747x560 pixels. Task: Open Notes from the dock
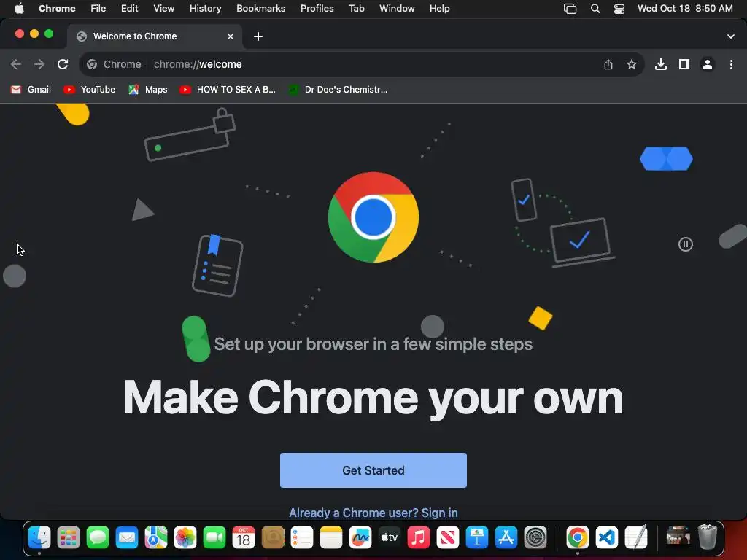click(331, 538)
